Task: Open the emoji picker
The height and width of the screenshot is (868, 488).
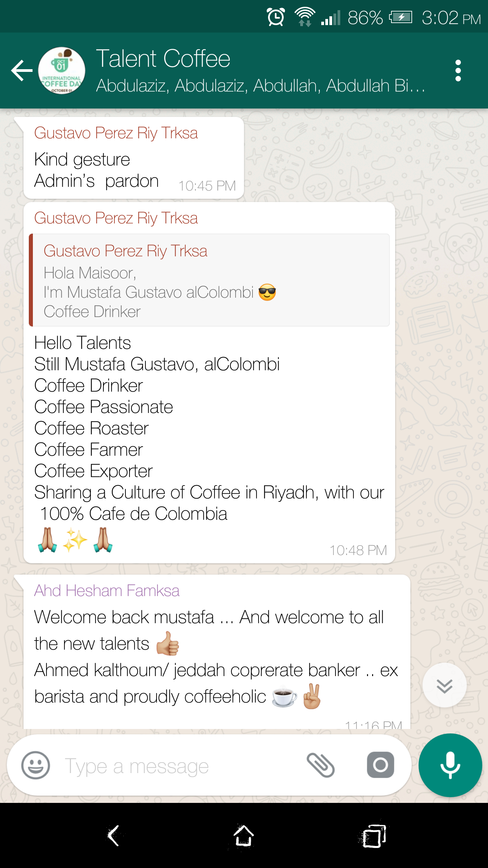Action: [36, 765]
